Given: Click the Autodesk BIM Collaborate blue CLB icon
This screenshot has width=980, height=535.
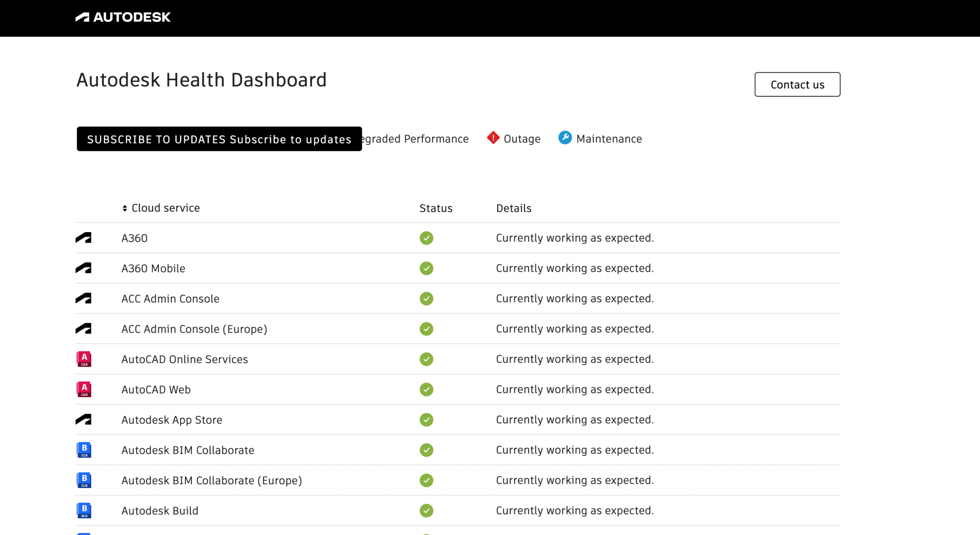Looking at the screenshot, I should click(84, 450).
